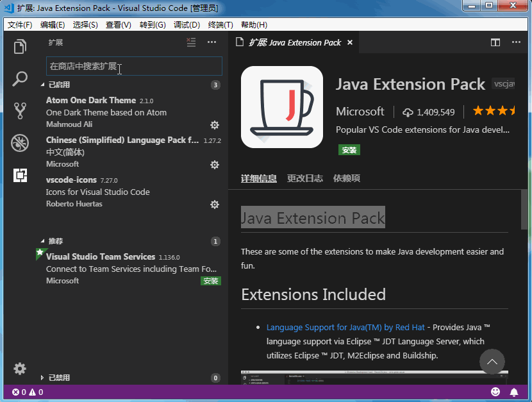This screenshot has width=532, height=402.
Task: Select the vscode-icons extension entry
Action: (x=133, y=192)
